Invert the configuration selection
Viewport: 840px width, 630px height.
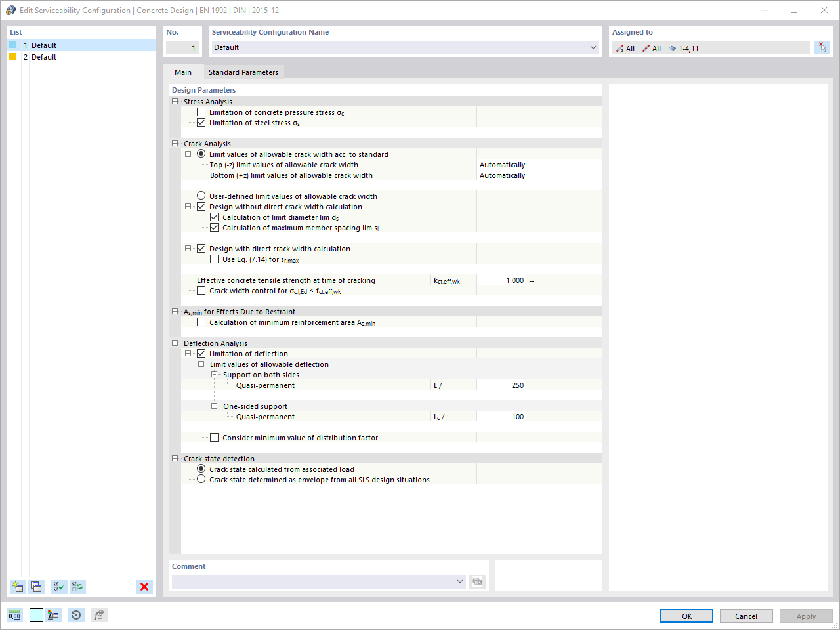(77, 587)
